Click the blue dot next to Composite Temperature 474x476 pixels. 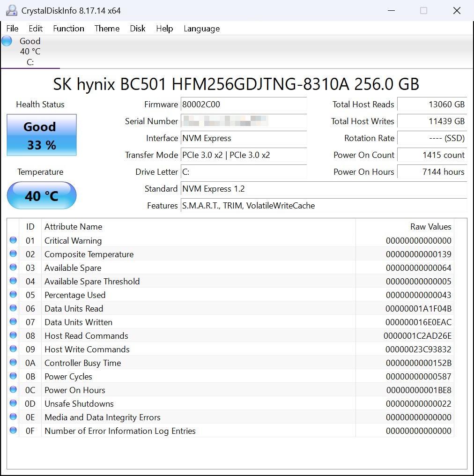pos(13,253)
